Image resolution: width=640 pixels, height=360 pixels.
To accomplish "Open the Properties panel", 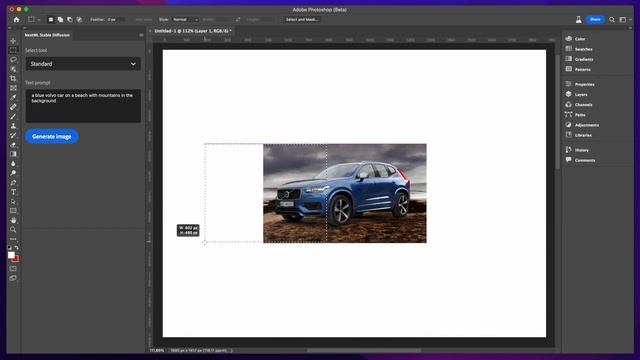I will tap(580, 84).
